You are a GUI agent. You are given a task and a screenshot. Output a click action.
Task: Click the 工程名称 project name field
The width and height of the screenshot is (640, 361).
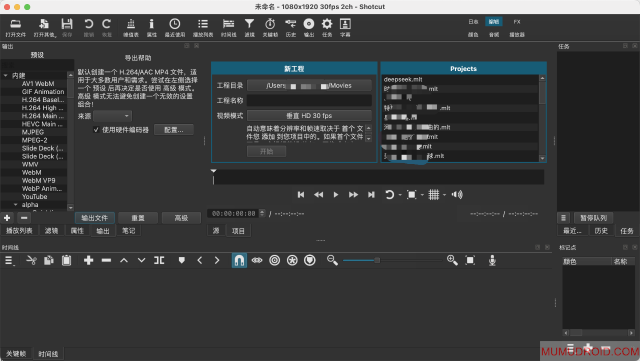[x=309, y=100]
